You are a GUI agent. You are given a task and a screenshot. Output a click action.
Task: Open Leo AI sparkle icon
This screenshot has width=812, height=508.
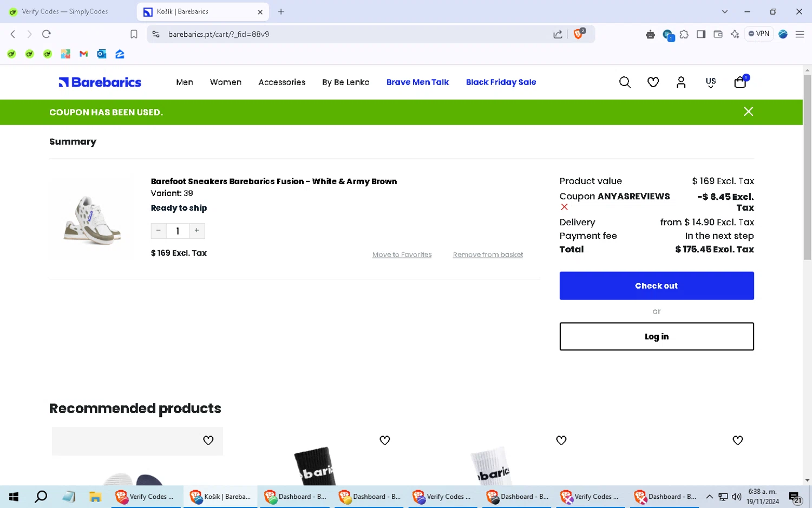[x=735, y=34]
